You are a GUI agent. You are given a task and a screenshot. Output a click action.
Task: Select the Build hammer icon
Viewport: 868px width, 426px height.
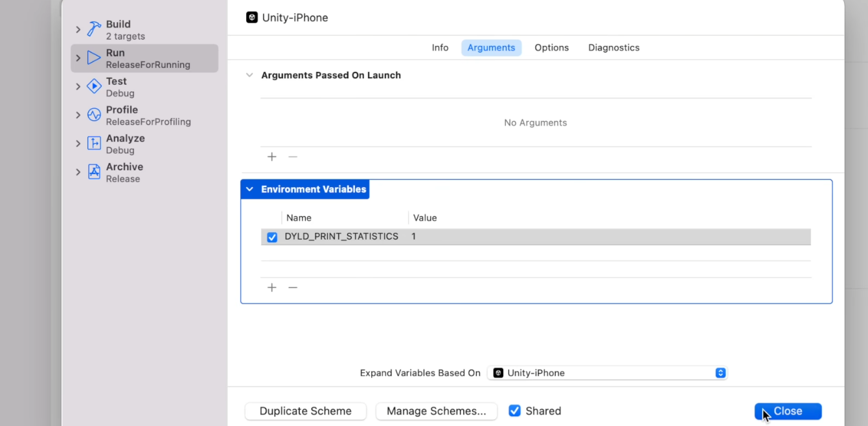click(95, 30)
